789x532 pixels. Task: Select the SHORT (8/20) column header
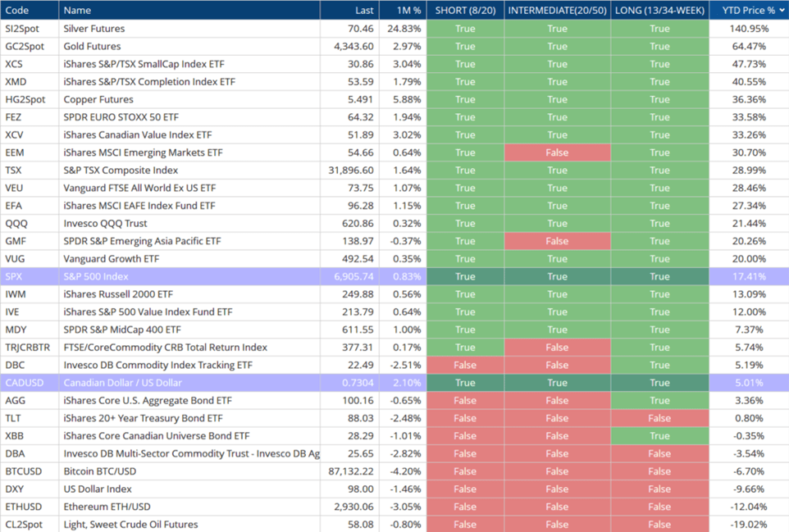[465, 11]
